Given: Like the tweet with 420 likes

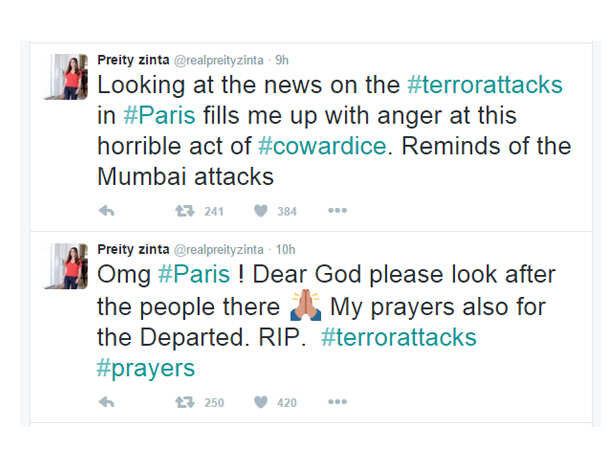Looking at the screenshot, I should coord(261,402).
